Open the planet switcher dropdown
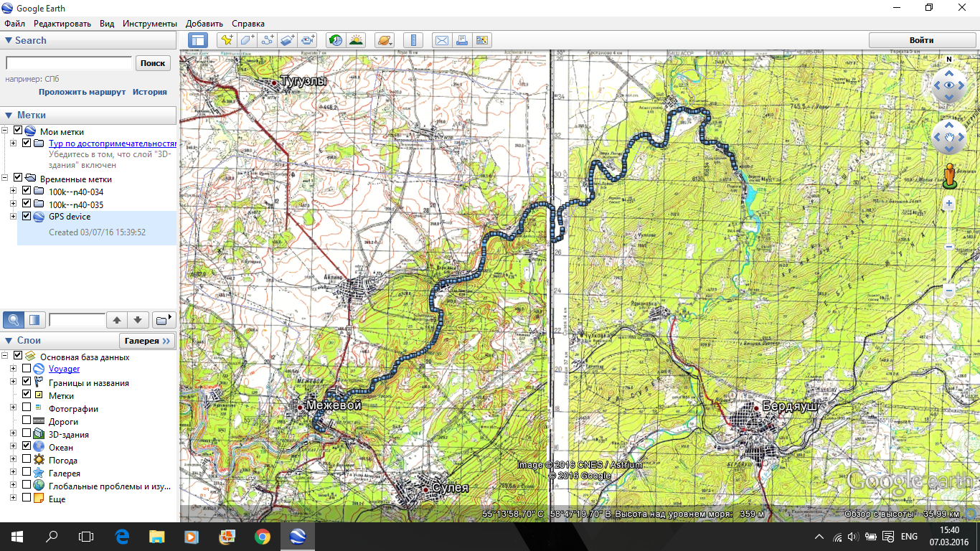The height and width of the screenshot is (551, 980). coord(385,40)
